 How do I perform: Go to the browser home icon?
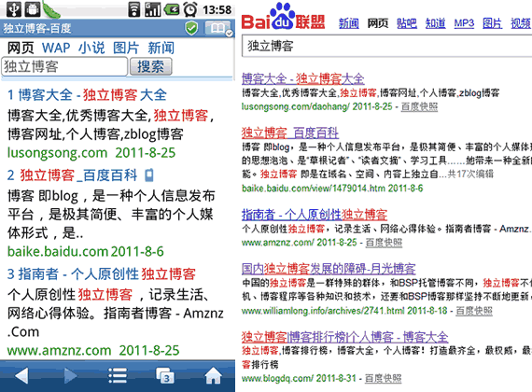(x=213, y=375)
